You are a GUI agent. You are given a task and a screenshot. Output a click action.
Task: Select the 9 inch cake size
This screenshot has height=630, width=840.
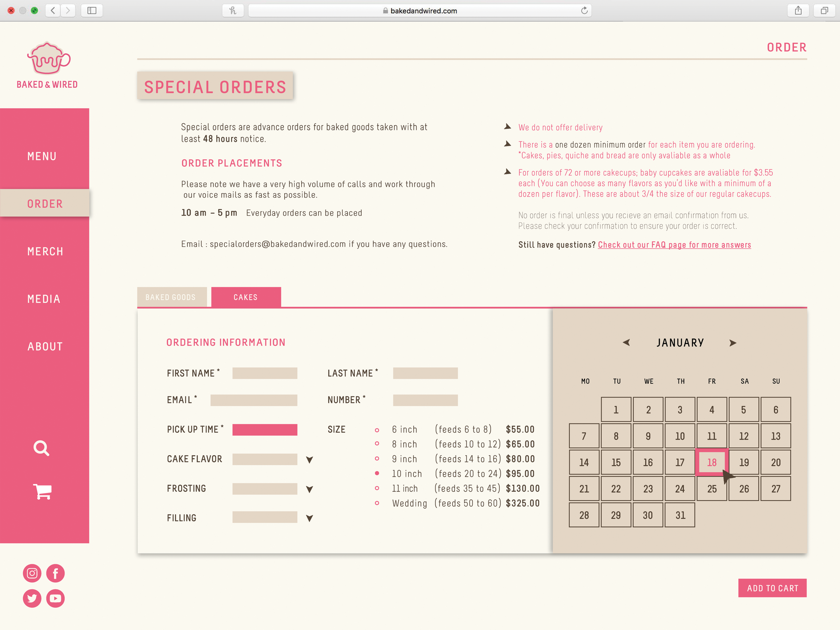[x=377, y=459]
